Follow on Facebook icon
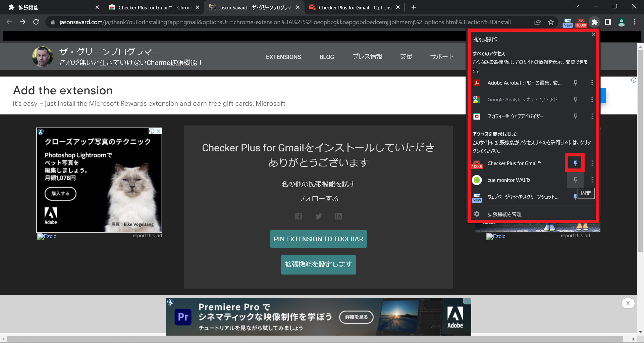Image resolution: width=644 pixels, height=343 pixels. point(299,216)
